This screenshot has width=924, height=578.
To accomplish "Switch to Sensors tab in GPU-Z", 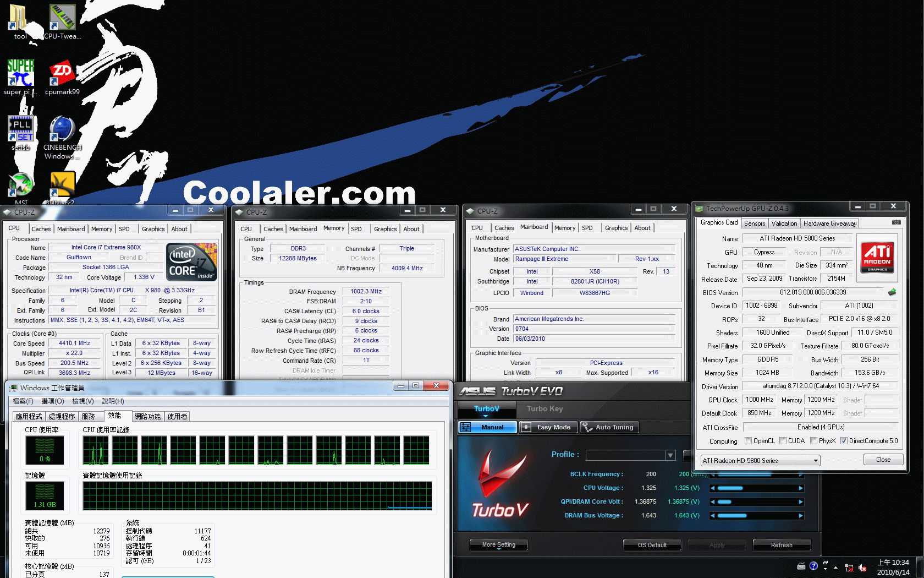I will pos(755,223).
